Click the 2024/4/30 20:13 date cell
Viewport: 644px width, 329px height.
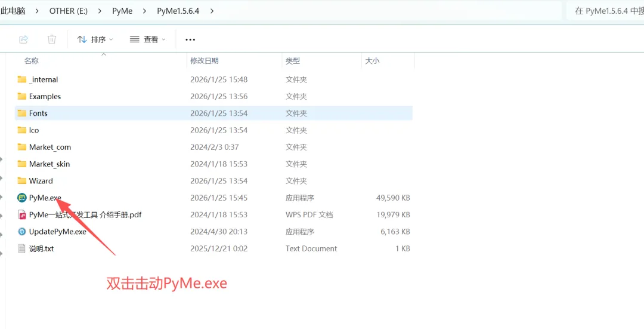pos(219,232)
